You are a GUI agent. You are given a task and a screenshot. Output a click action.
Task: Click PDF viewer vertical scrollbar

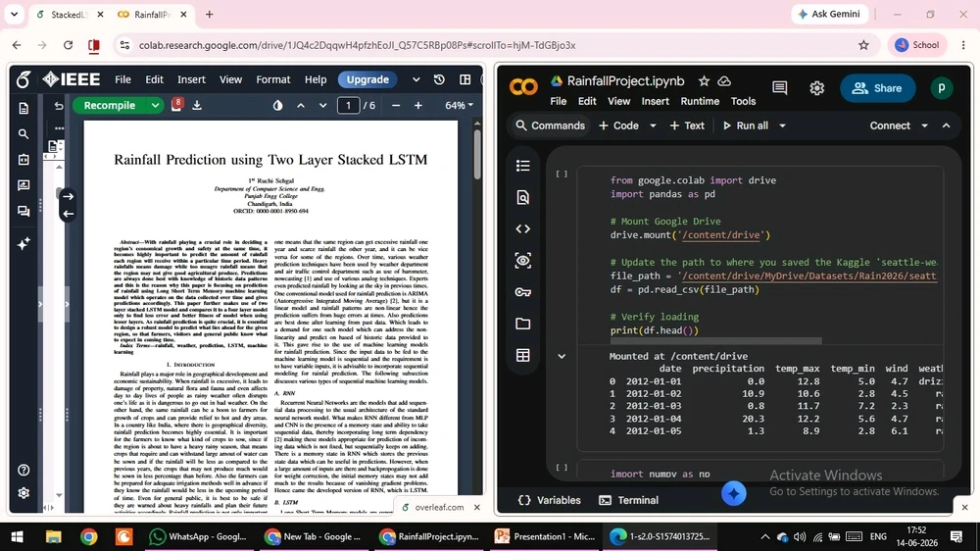tap(477, 153)
